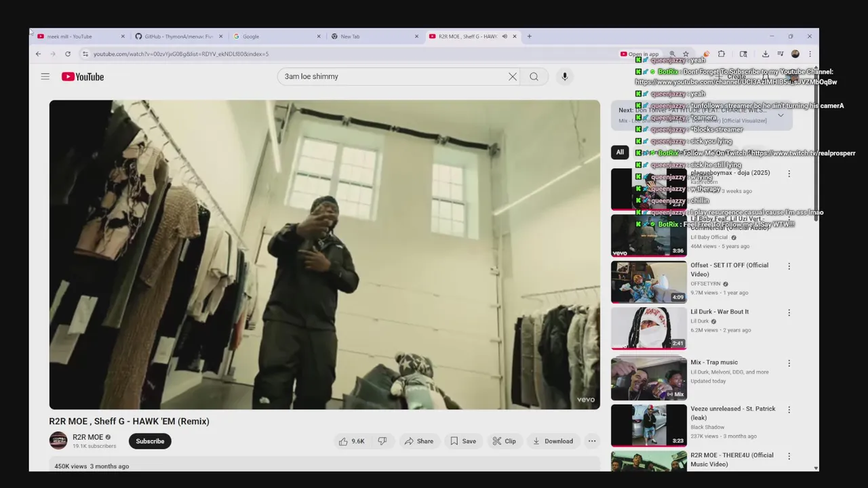The image size is (868, 488).
Task: Expand the Next queue chevron
Action: [781, 115]
